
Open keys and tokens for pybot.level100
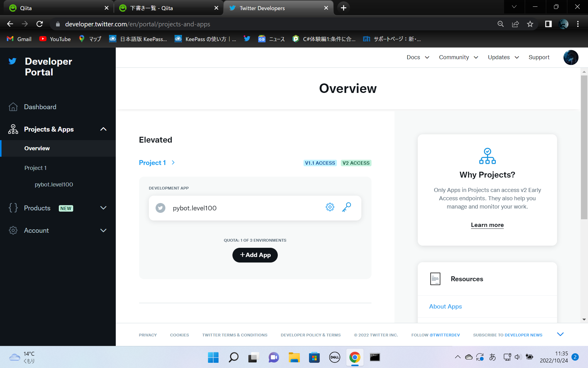tap(346, 207)
